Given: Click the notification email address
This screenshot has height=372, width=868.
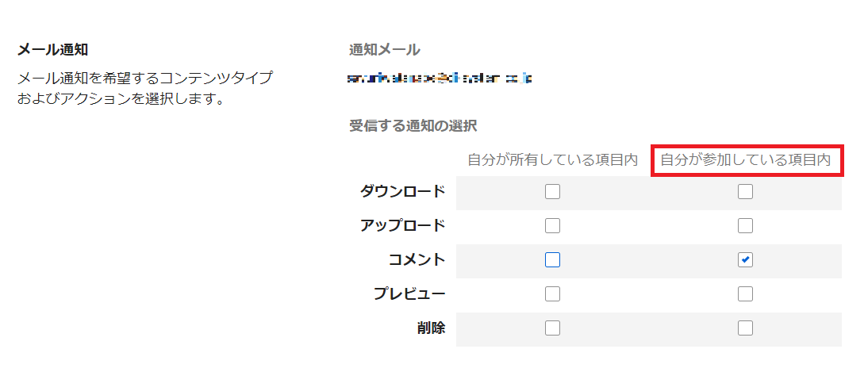Looking at the screenshot, I should point(440,79).
